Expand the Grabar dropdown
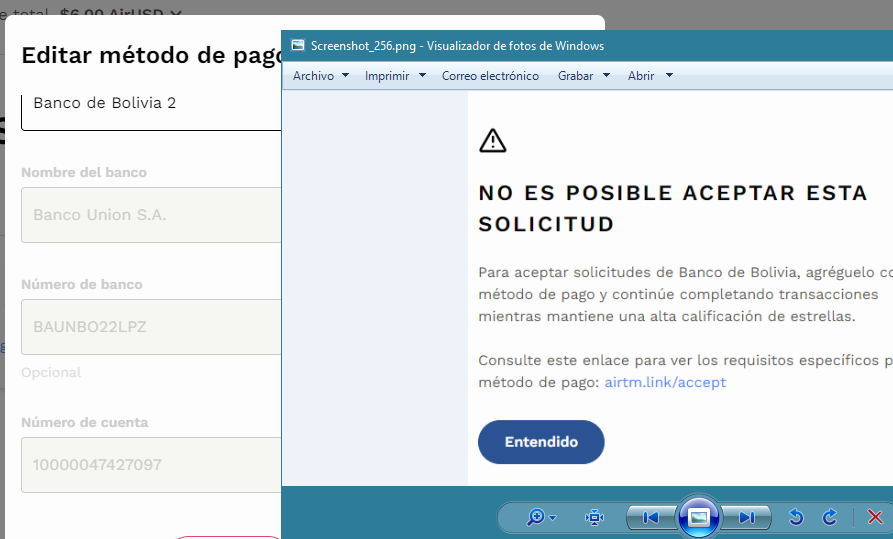 pyautogui.click(x=584, y=76)
